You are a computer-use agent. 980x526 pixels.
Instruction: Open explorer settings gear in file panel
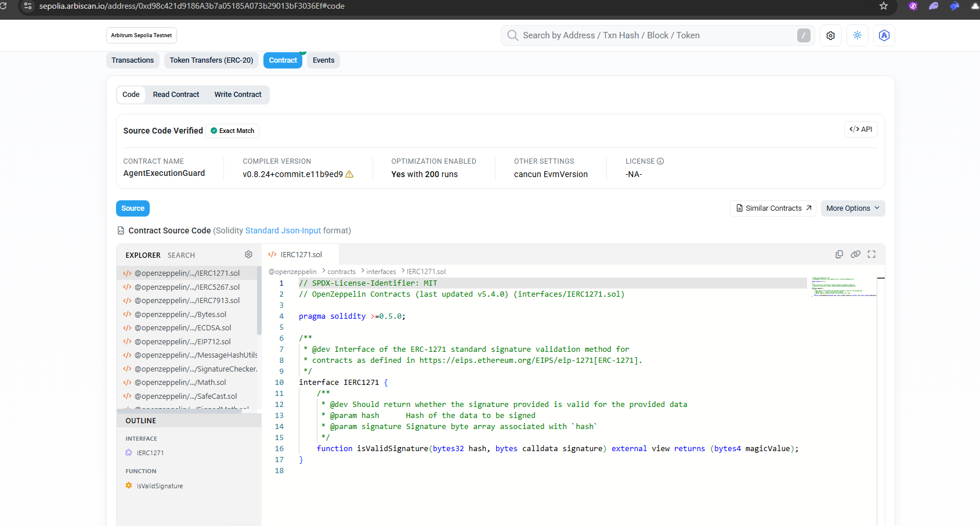coord(248,254)
